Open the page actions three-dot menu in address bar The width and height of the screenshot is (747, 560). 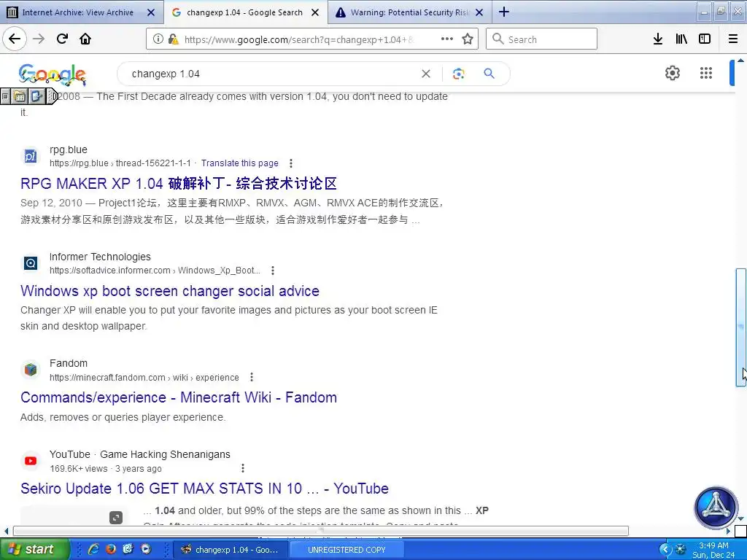point(447,39)
